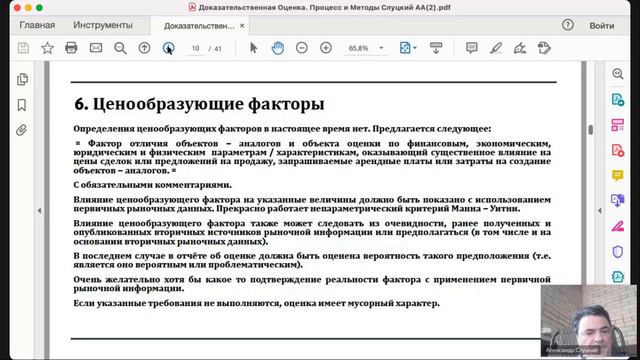Viewport: 640px width, 360px height.
Task: Click the zoom percentage field 65,8%
Action: click(x=359, y=49)
